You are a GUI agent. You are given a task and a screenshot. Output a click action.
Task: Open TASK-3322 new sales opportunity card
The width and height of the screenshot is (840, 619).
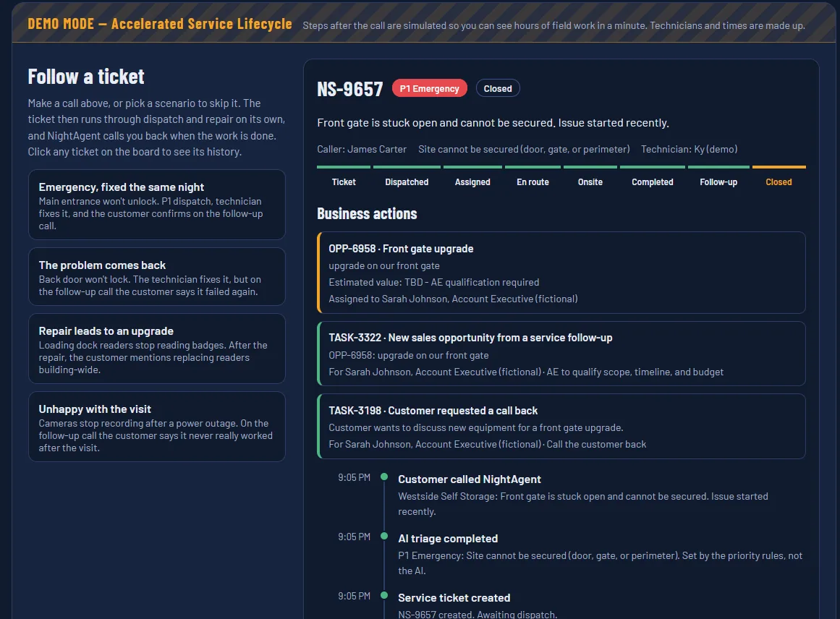(561, 354)
